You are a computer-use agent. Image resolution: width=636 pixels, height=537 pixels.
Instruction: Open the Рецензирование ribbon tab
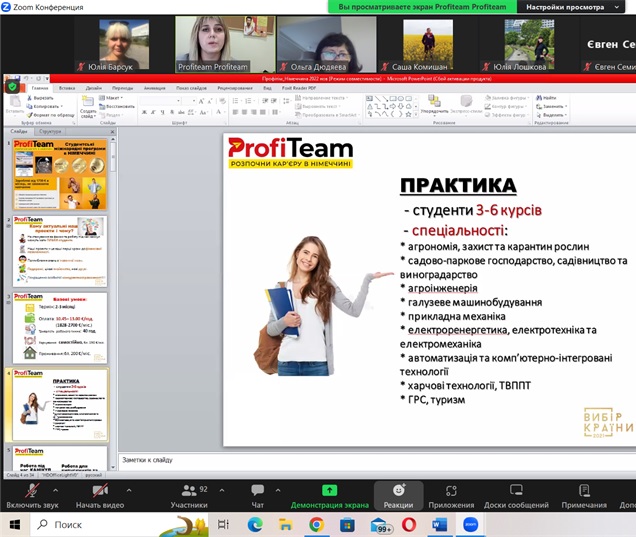click(235, 88)
